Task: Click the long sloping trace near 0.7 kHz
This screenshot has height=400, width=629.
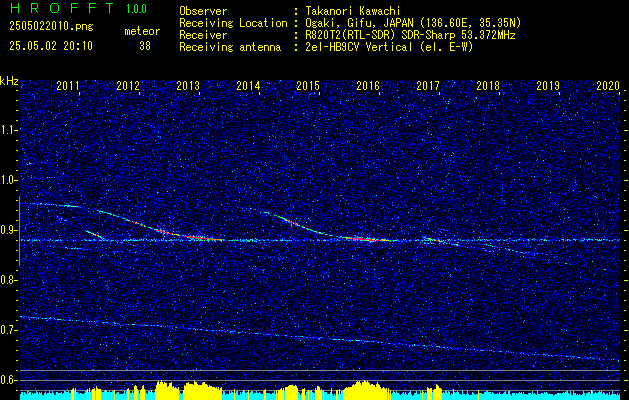Action: [321, 337]
